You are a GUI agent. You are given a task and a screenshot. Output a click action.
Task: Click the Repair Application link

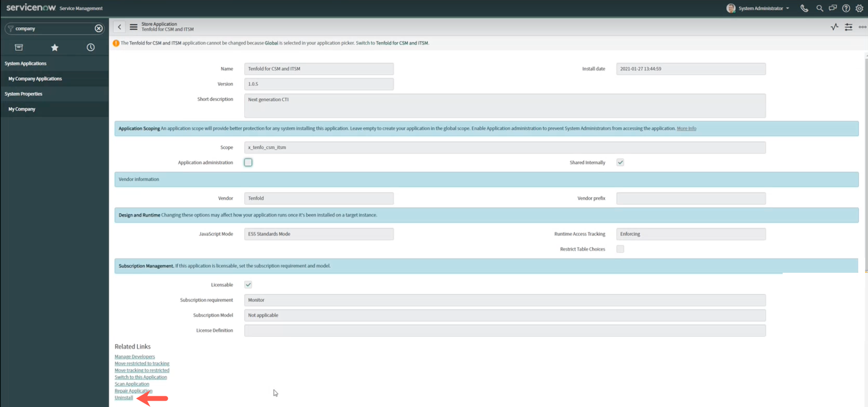coord(133,391)
